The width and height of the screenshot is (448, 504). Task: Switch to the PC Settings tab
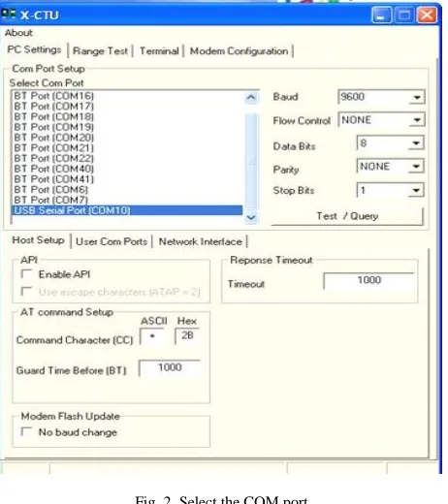tap(34, 49)
